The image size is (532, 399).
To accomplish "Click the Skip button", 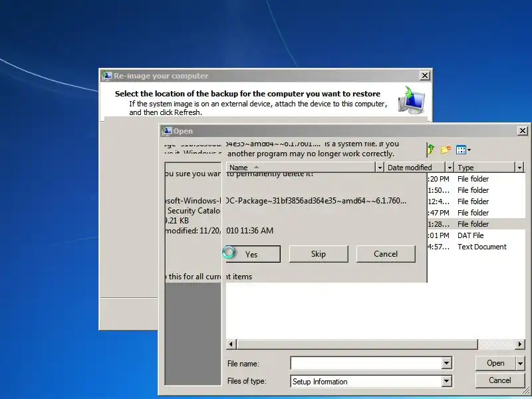I will point(319,254).
